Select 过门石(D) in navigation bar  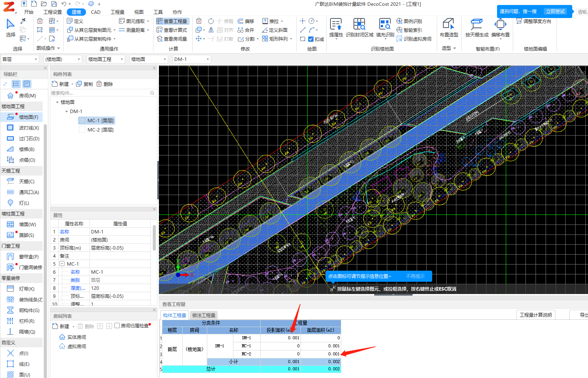(x=23, y=138)
